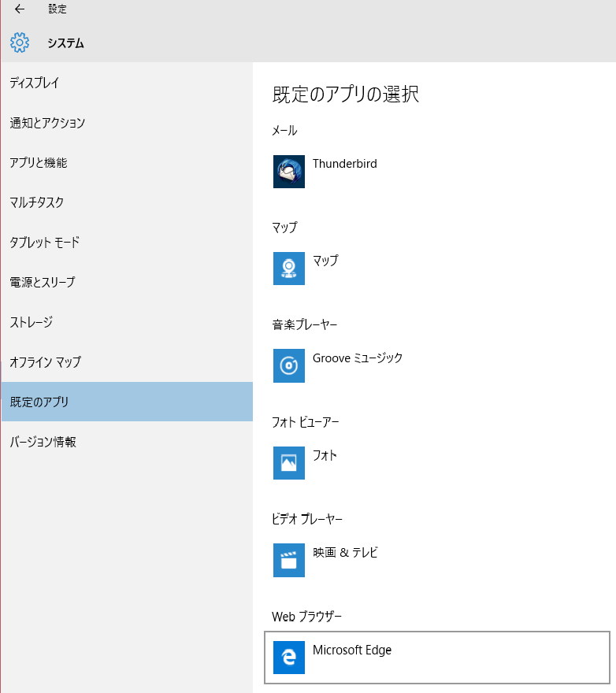
Task: Open バージョン情報 page
Action: [127, 442]
